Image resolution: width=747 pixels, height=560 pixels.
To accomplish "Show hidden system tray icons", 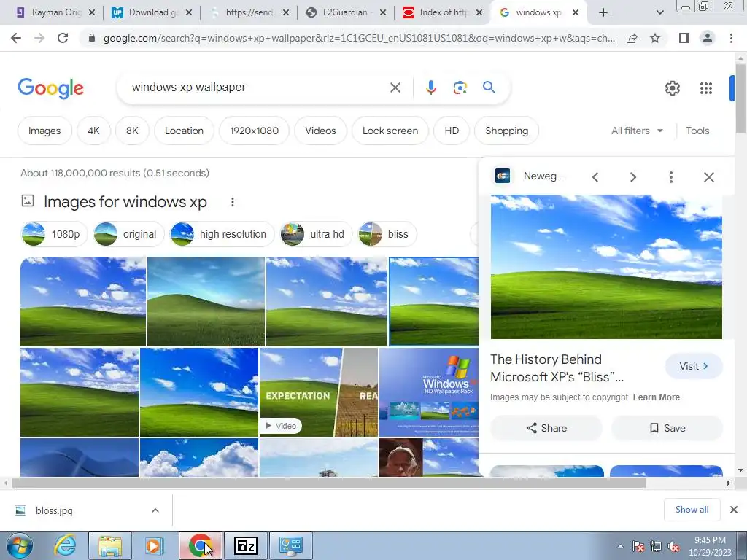I will pyautogui.click(x=620, y=547).
